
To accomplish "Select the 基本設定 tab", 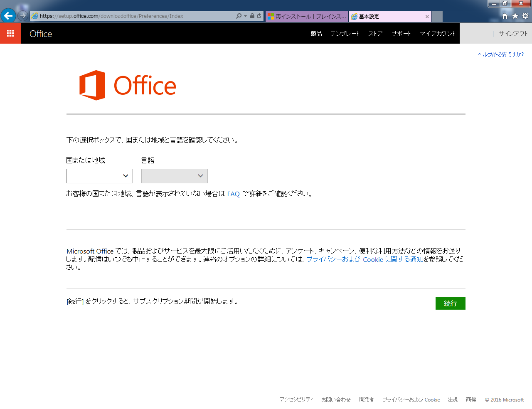I will coord(390,17).
